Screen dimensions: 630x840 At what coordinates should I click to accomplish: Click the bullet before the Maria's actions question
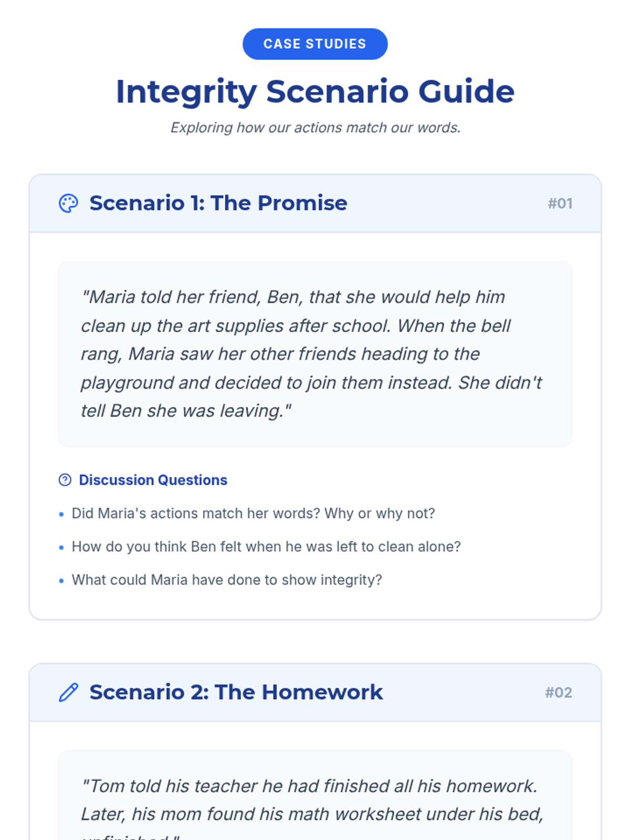[x=61, y=514]
